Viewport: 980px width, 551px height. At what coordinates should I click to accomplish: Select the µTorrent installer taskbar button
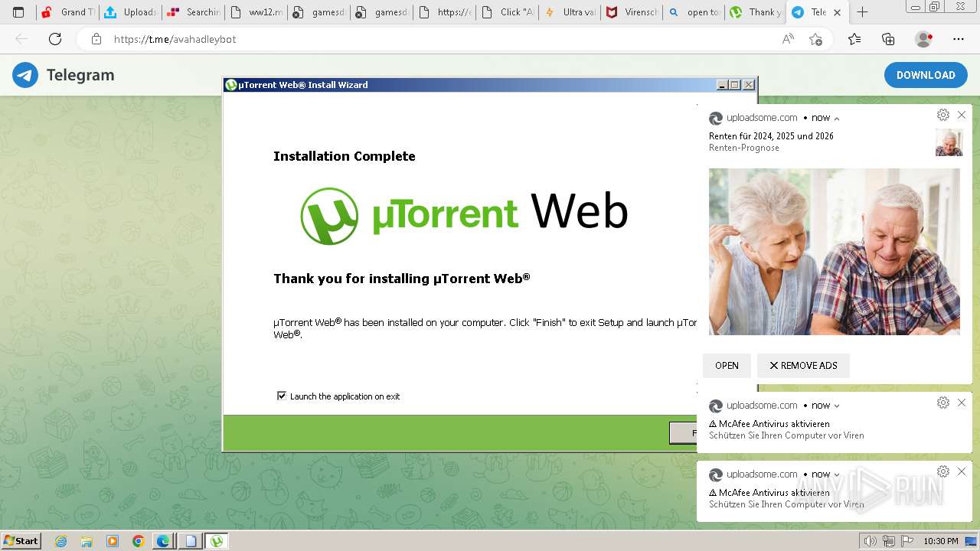217,541
